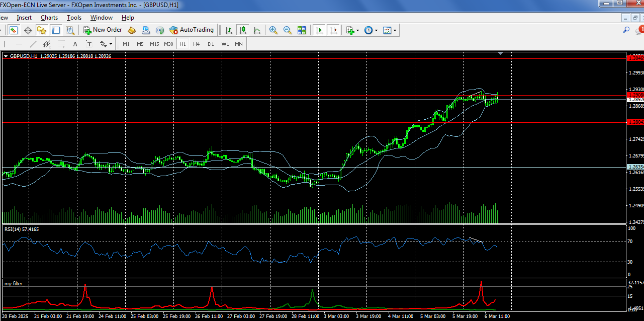Click the New Order button
The image size is (644, 321).
pos(103,30)
